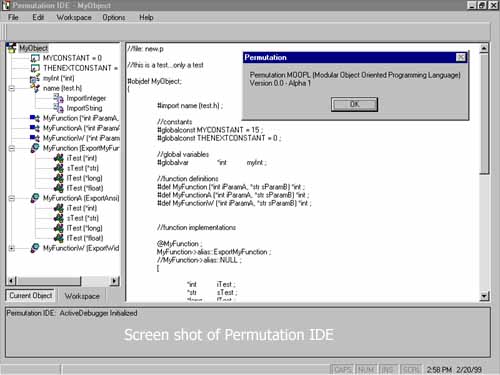This screenshot has height=375, width=500.
Task: Switch to the Current Object tab
Action: [x=30, y=296]
